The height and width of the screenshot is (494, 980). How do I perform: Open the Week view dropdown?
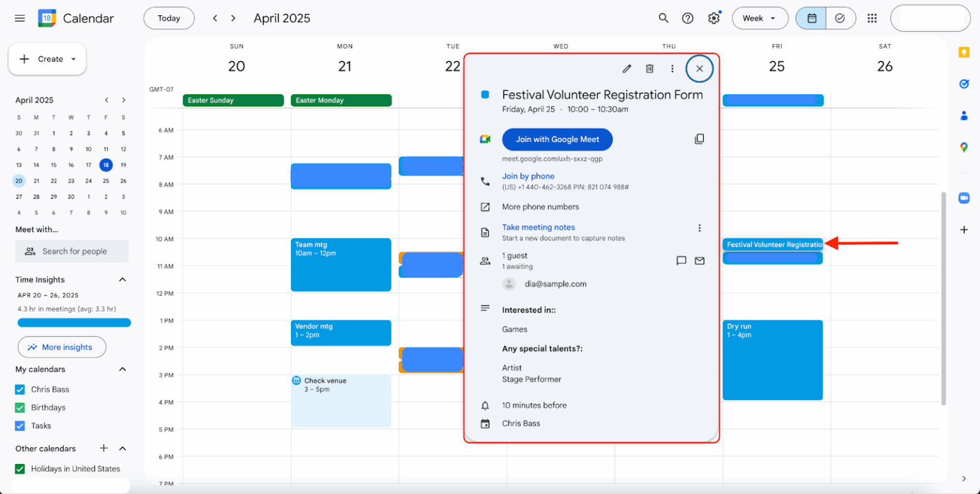[x=759, y=18]
